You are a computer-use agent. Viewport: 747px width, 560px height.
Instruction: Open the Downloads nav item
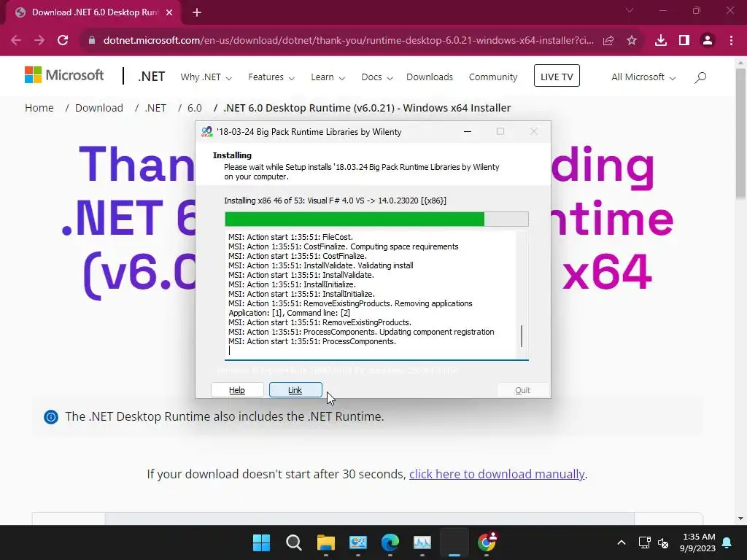click(x=429, y=77)
